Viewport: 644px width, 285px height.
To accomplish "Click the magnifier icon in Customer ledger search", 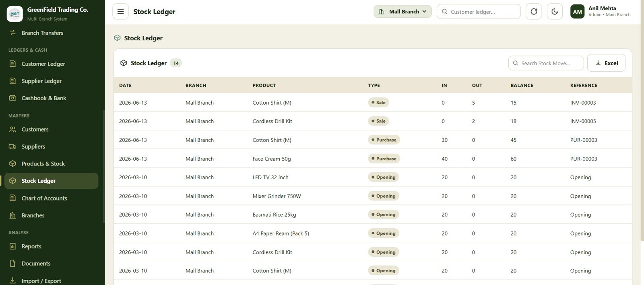I will tap(444, 12).
